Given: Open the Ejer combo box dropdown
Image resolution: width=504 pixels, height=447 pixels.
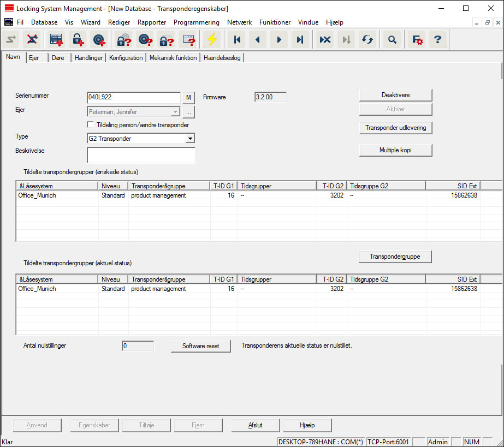Looking at the screenshot, I should coord(175,112).
